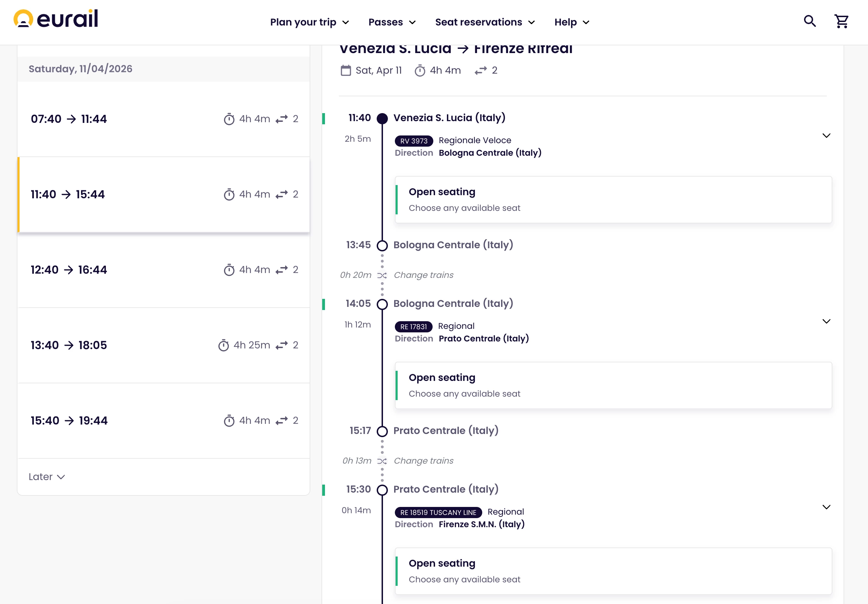Click the stopwatch icon in the trip header
Screen dimensions: 868x604
coord(420,71)
